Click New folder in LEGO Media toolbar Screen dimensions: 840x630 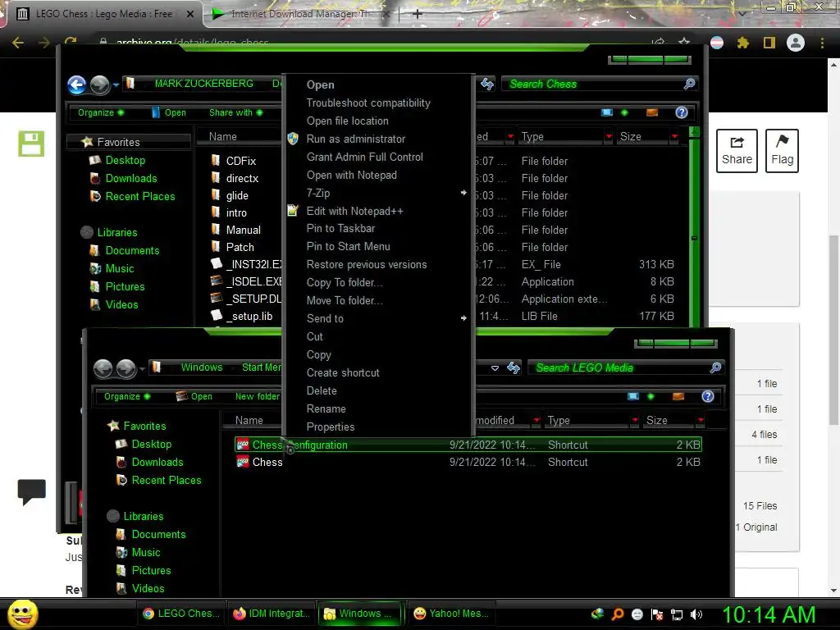(257, 396)
